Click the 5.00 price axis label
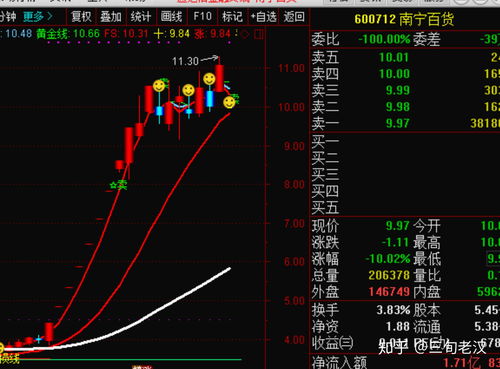Viewport: 500px width, 369px height. 294,301
